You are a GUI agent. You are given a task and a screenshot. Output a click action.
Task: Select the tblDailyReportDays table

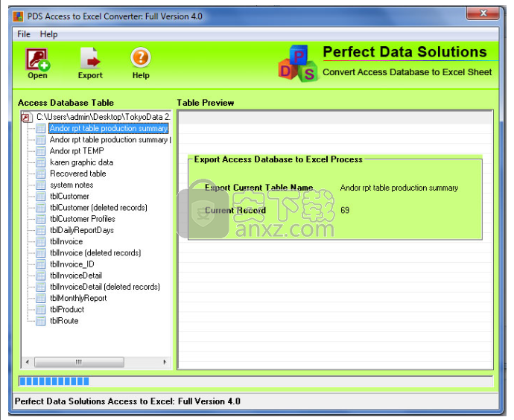[82, 230]
